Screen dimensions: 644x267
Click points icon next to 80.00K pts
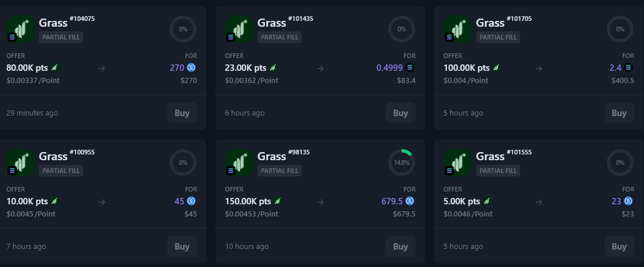click(55, 67)
